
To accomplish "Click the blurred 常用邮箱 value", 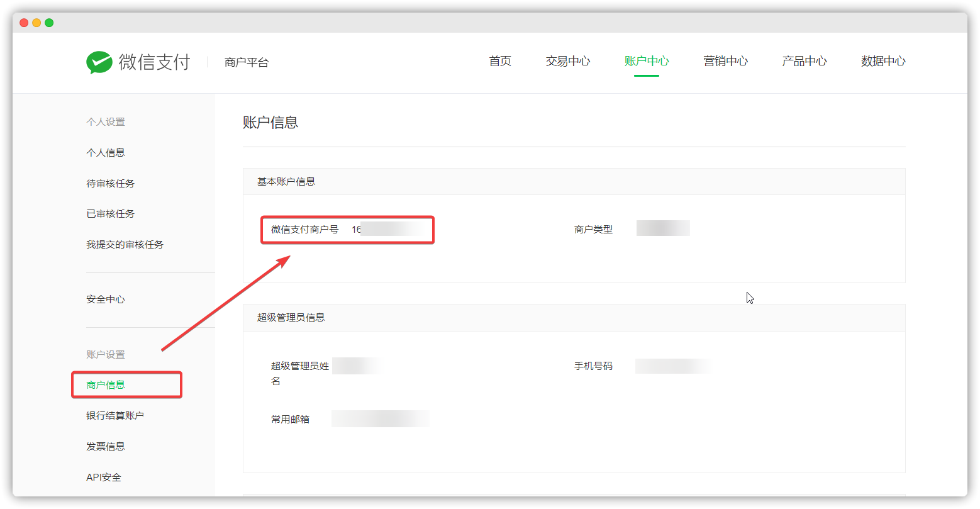I will coord(381,419).
